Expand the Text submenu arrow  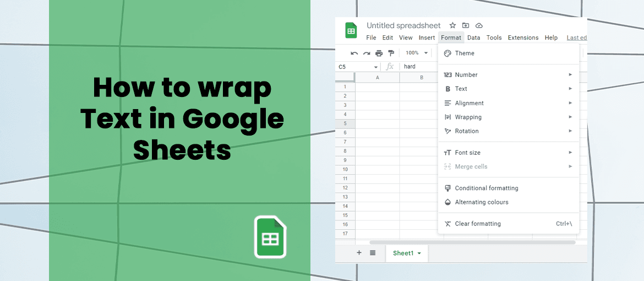570,89
